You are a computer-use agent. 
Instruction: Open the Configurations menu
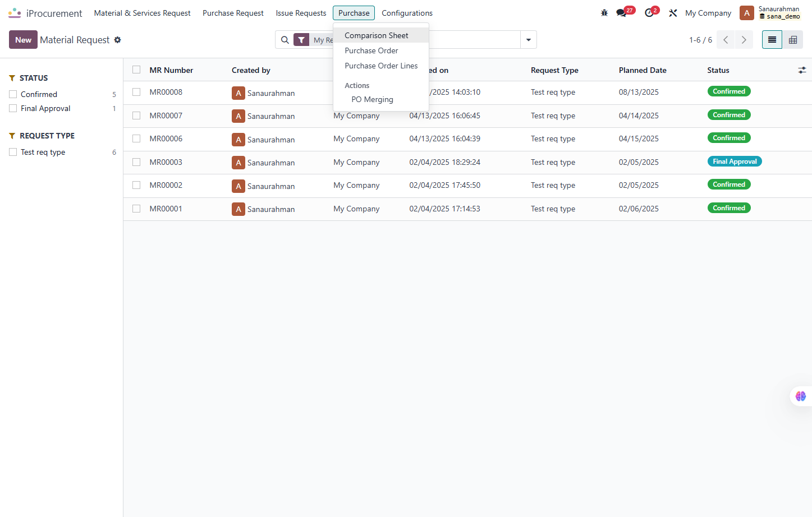[407, 13]
